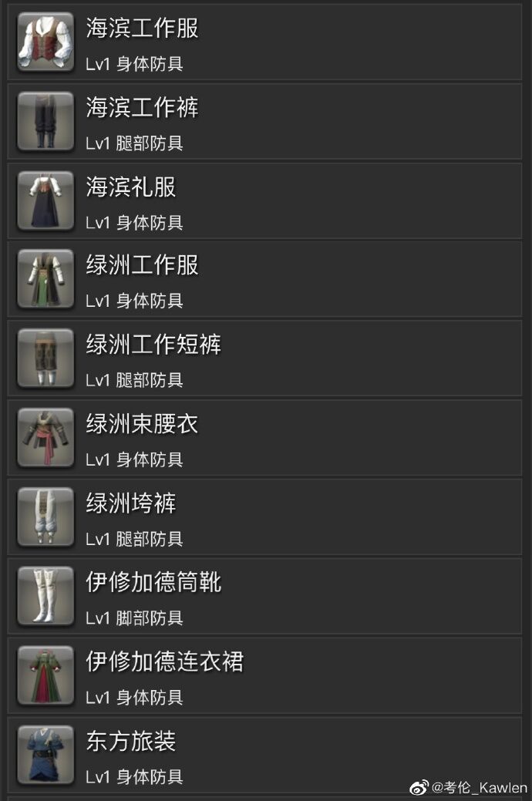Select the 海滨工作裤 trousers icon
This screenshot has width=532, height=801.
(46, 121)
